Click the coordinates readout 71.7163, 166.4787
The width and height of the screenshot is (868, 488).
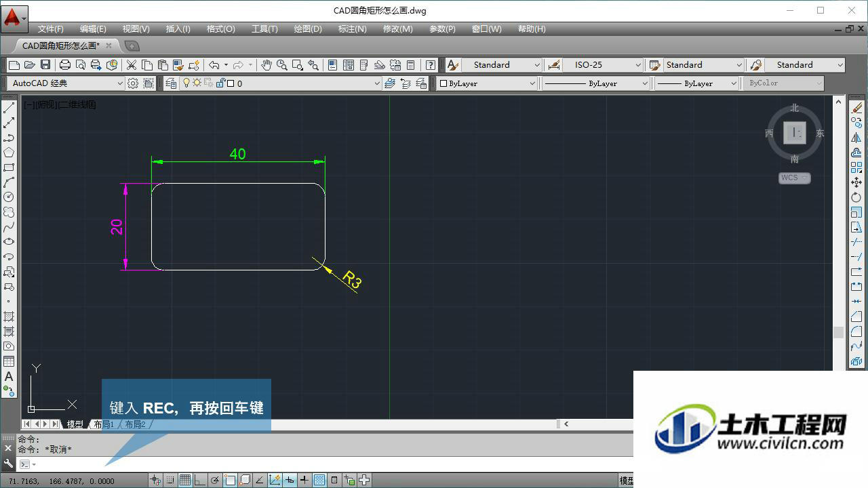pyautogui.click(x=62, y=481)
